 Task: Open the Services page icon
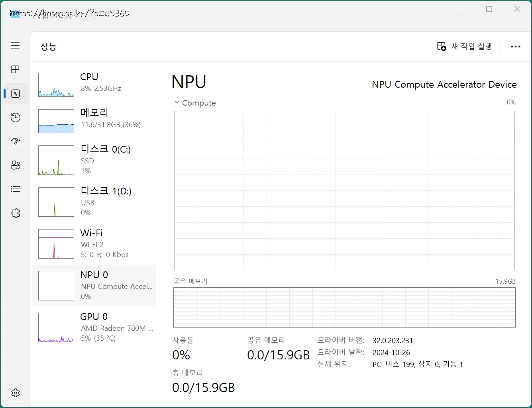click(16, 213)
